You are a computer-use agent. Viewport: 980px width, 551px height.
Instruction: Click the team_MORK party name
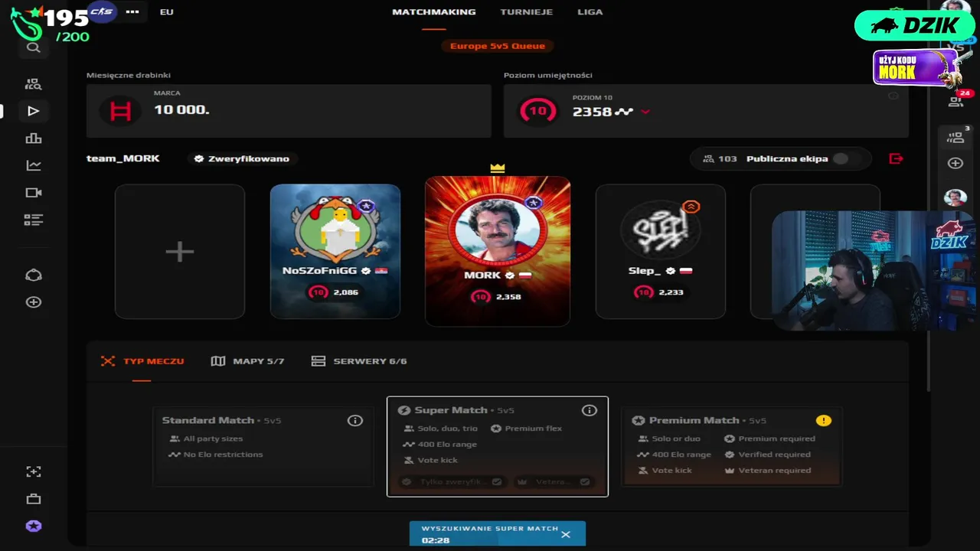(123, 158)
